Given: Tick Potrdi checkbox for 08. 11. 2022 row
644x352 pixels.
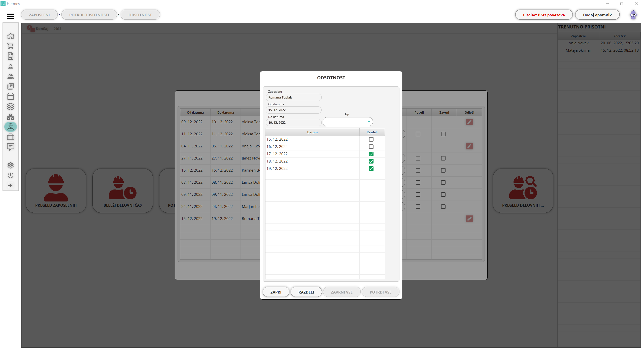Looking at the screenshot, I should [418, 182].
